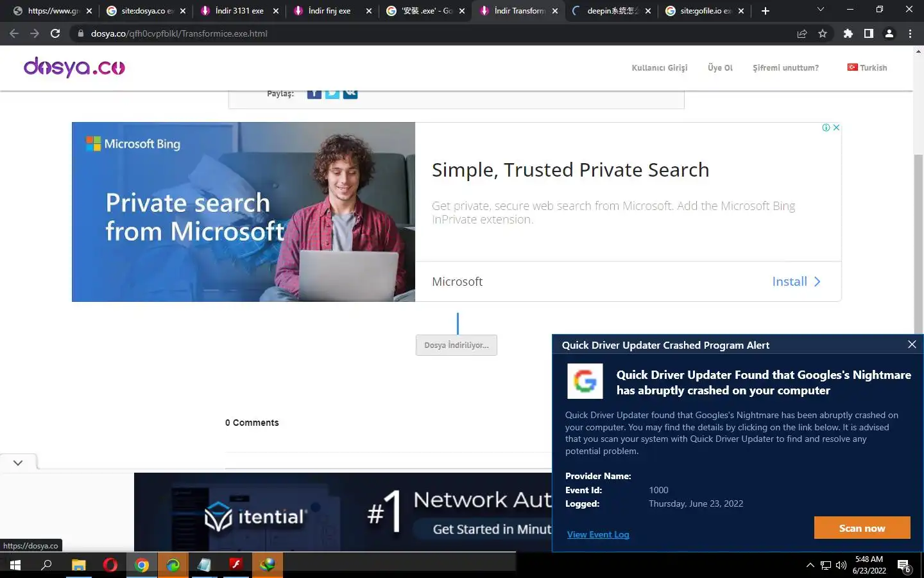The width and height of the screenshot is (924, 578).
Task: Share this page from the address bar
Action: coord(802,33)
